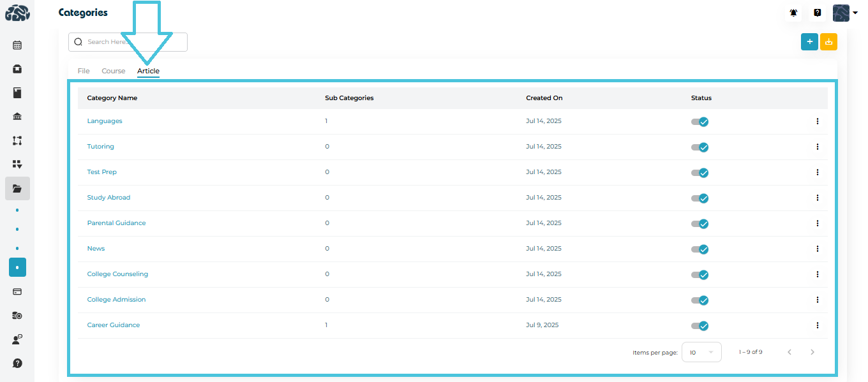Click the yellow download button

pos(828,41)
